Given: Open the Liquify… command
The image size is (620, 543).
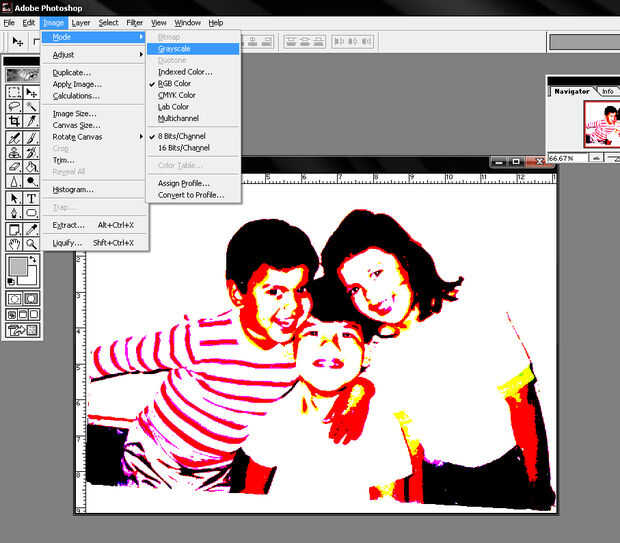Looking at the screenshot, I should (95, 243).
